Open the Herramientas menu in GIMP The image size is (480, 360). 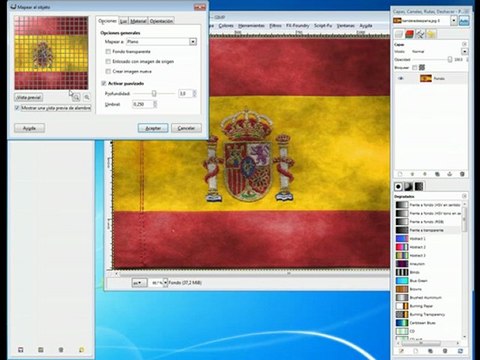point(251,26)
